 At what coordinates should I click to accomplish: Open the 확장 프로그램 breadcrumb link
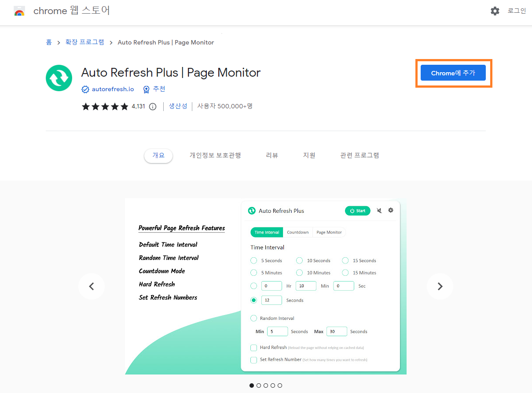85,42
